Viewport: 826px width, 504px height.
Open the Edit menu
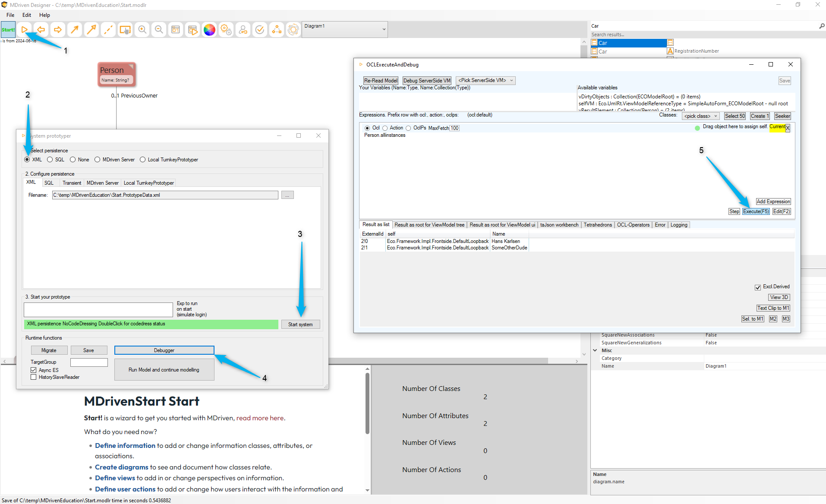(x=27, y=15)
